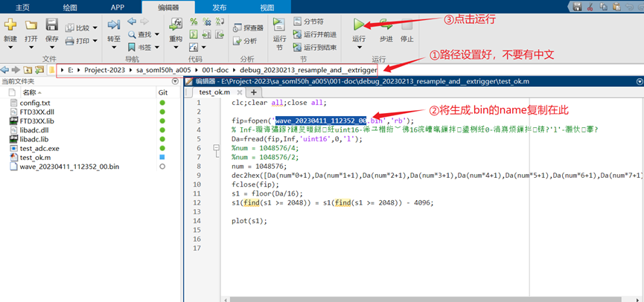Click the green Run (运行) play button
644x302 pixels.
359,25
